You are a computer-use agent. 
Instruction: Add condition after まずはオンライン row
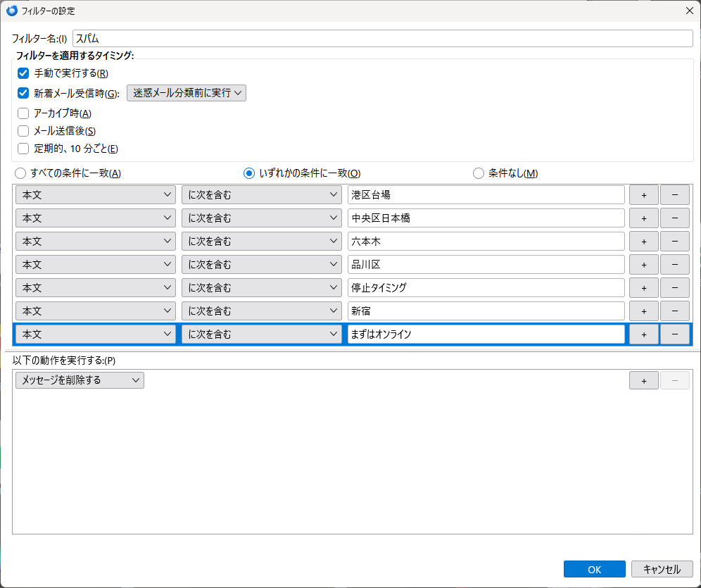click(644, 334)
